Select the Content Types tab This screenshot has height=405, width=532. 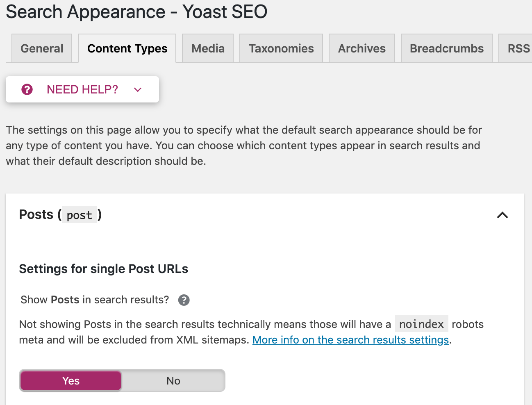(x=127, y=48)
